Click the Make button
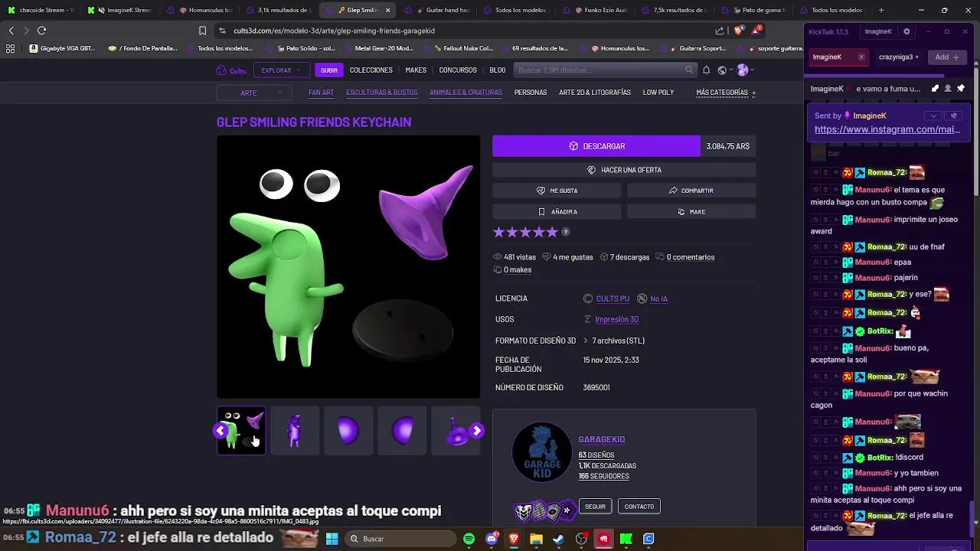Image resolution: width=980 pixels, height=551 pixels. (691, 212)
